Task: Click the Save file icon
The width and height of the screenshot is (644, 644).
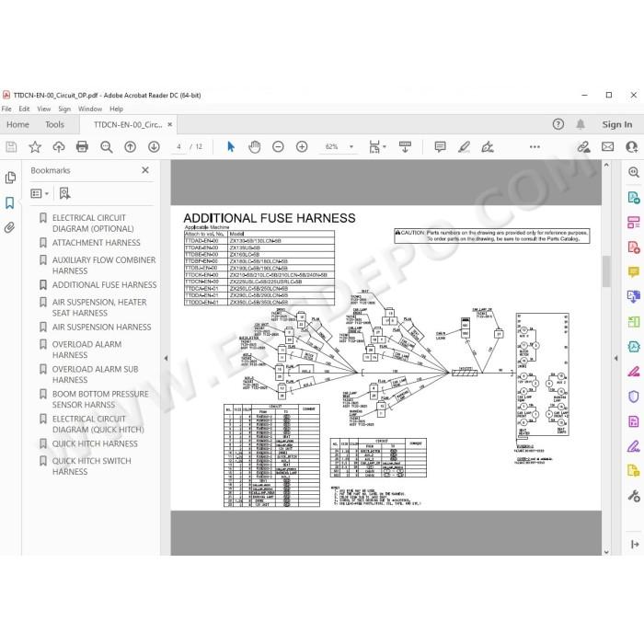Action: click(11, 146)
